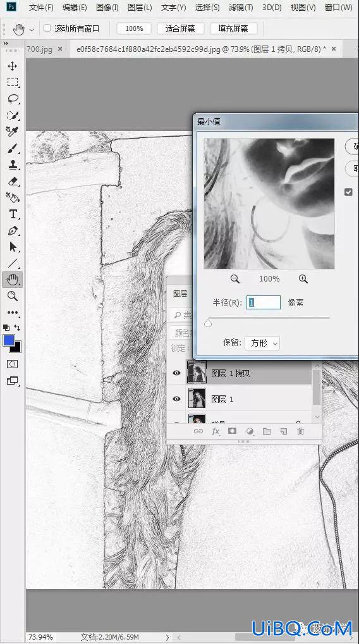Select the Zoom tool in toolbar
359x644 pixels.
point(13,296)
